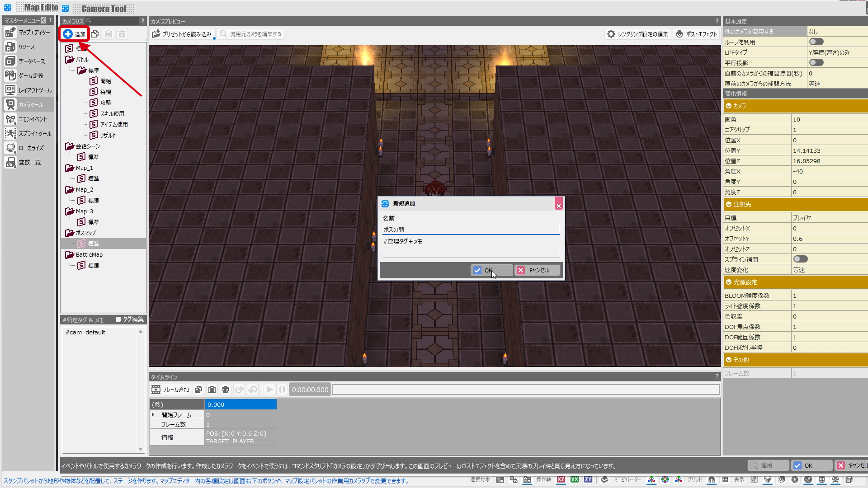The image size is (868, 488).
Task: Open help for the camera preview panel
Action: click(717, 21)
